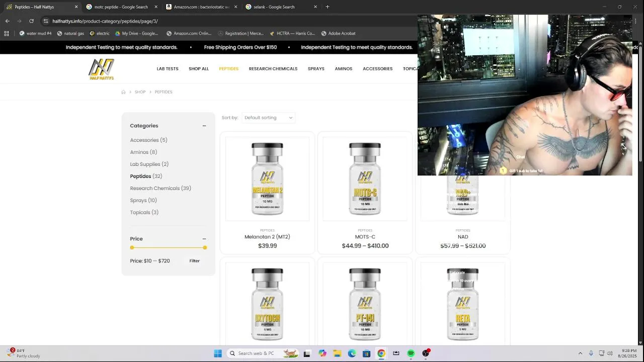Open AMINOS menu item

coord(344,69)
